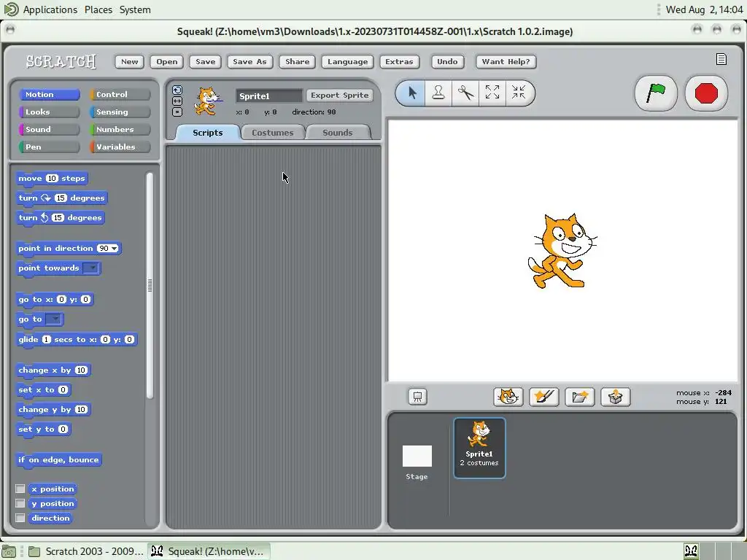This screenshot has width=747, height=560.
Task: Show x position on stage checkbox
Action: click(x=20, y=489)
